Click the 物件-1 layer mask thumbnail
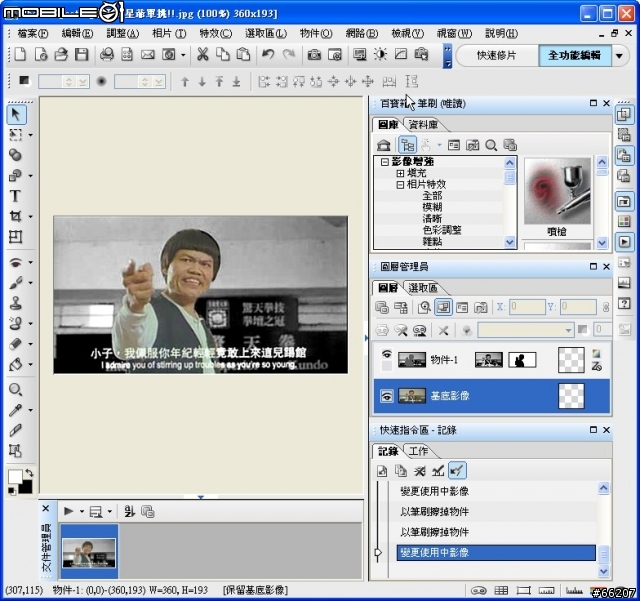The image size is (640, 601). click(x=522, y=360)
